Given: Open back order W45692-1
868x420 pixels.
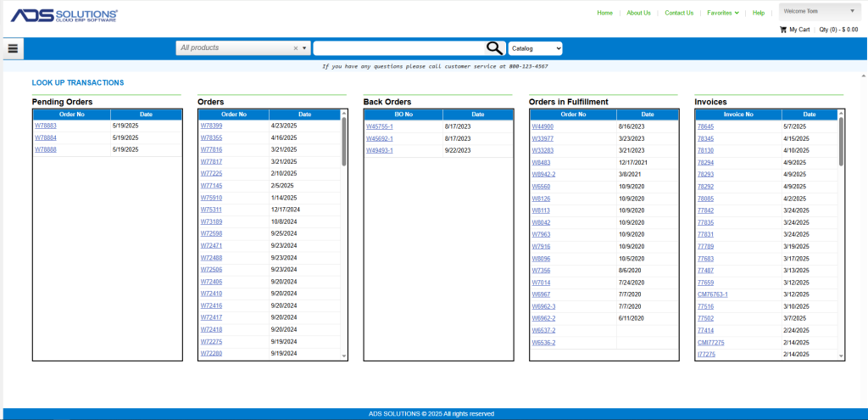Looking at the screenshot, I should (380, 138).
